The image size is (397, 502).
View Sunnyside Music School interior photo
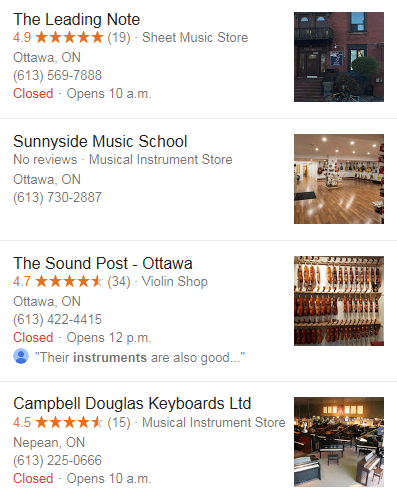tap(339, 179)
